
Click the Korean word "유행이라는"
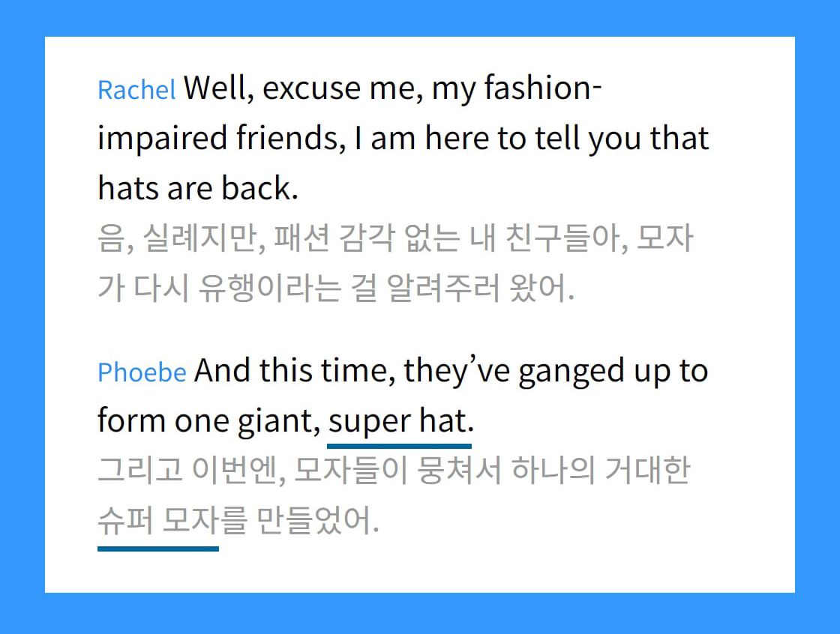pyautogui.click(x=268, y=289)
